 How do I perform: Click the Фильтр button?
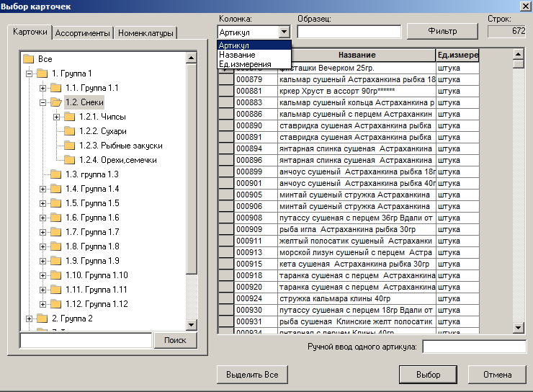tap(442, 31)
